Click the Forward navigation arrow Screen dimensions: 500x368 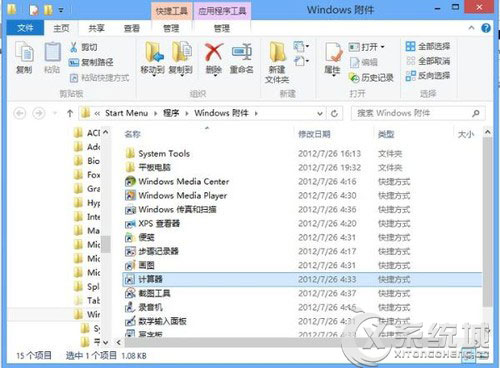click(39, 113)
